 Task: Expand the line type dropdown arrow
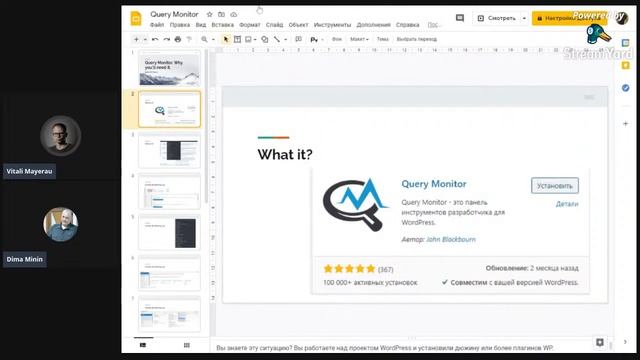285,40
